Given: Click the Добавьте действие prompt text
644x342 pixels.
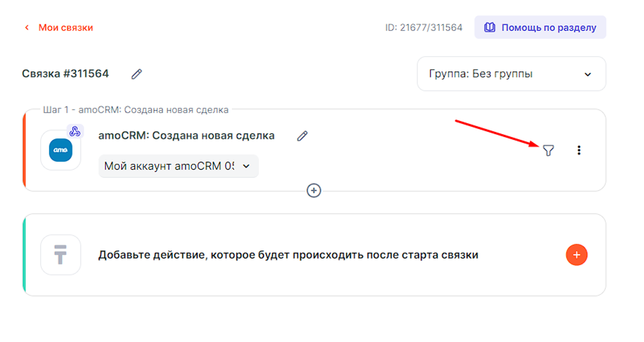Looking at the screenshot, I should tap(288, 255).
